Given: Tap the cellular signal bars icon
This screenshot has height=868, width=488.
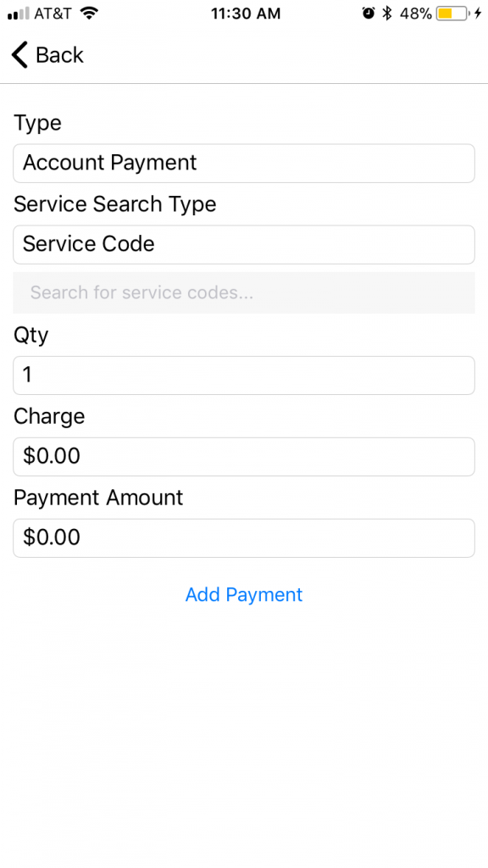Looking at the screenshot, I should (x=19, y=14).
